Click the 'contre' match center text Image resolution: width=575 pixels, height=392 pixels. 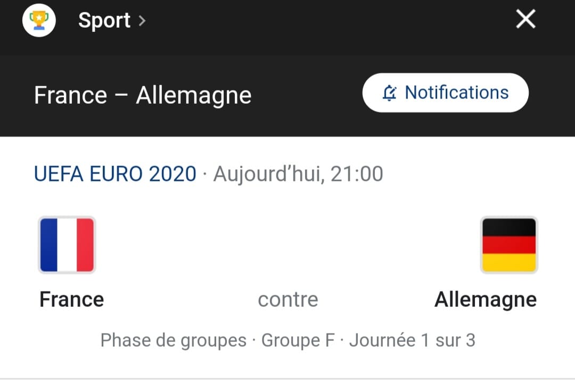[x=288, y=299]
